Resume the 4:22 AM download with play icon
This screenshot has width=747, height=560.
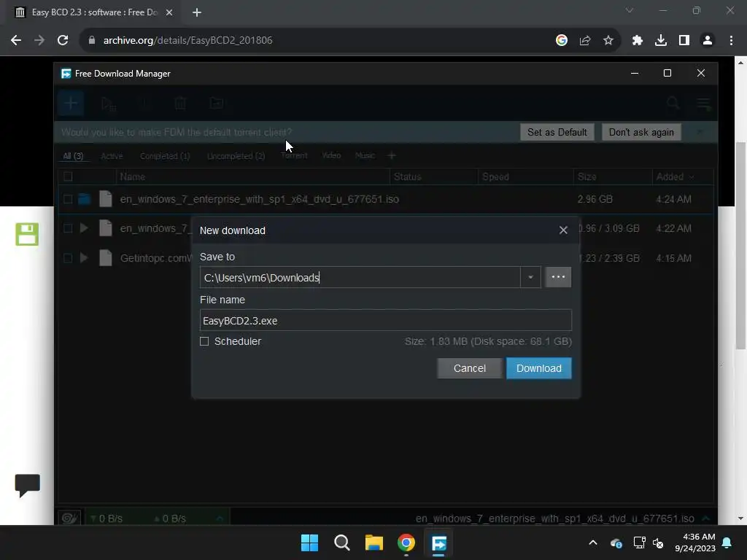(x=85, y=228)
